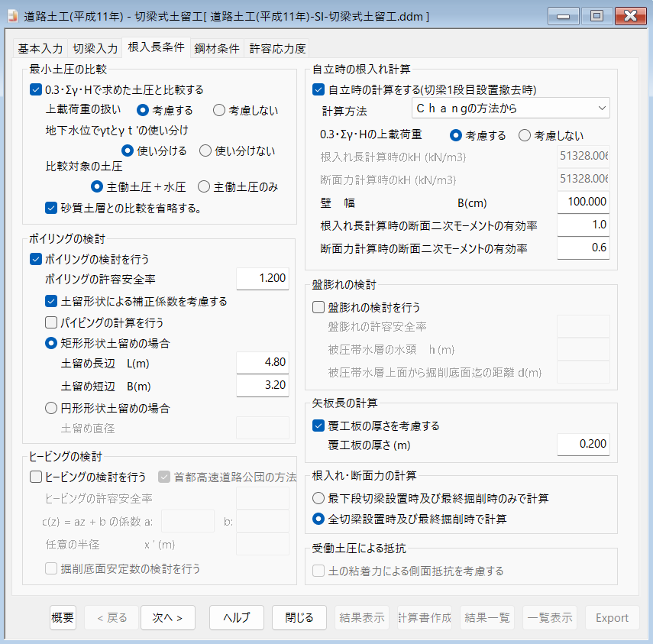The width and height of the screenshot is (653, 644).
Task: Choose 円形形状土留めの場合 radio option
Action: point(51,407)
